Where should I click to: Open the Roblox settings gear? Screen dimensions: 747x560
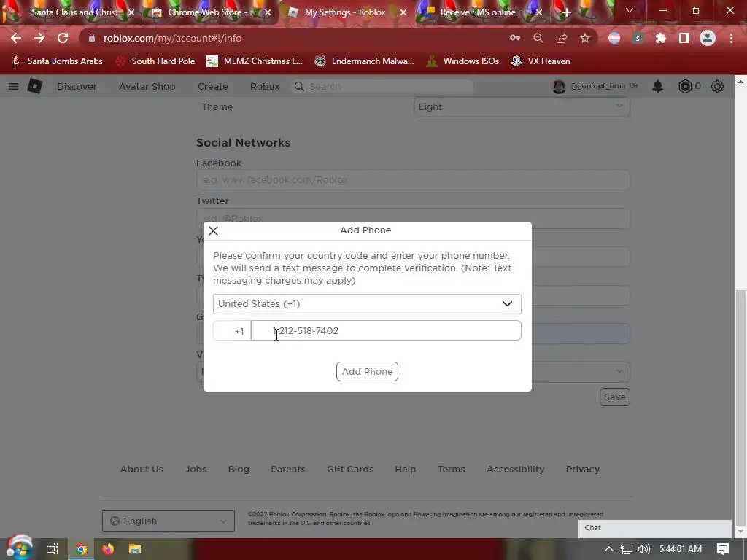tap(717, 86)
